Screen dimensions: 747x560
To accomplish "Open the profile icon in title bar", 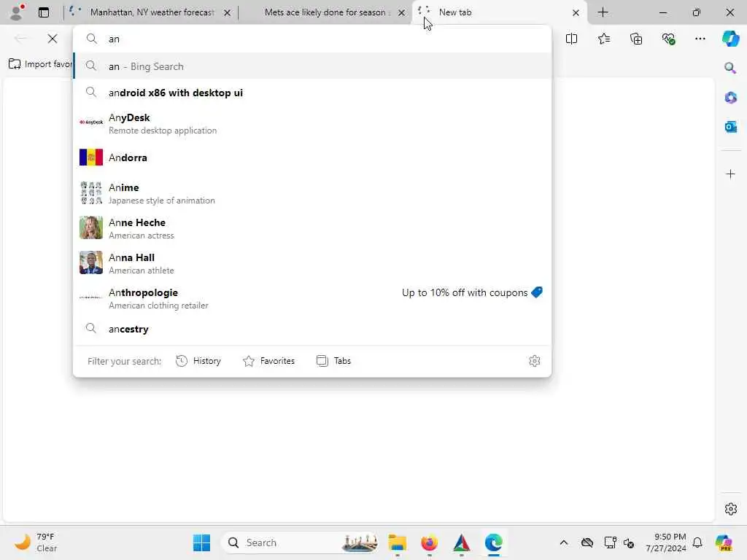I will [17, 12].
